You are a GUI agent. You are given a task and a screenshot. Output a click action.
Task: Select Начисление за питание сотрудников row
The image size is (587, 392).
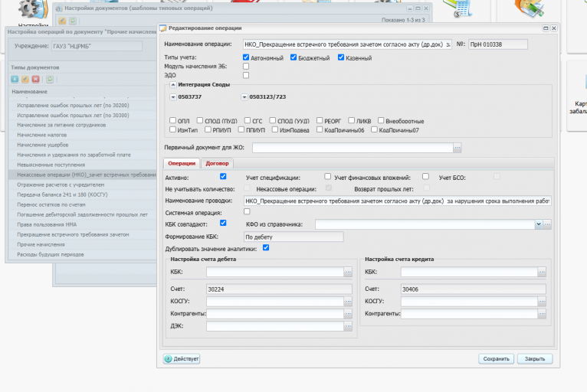coord(82,125)
